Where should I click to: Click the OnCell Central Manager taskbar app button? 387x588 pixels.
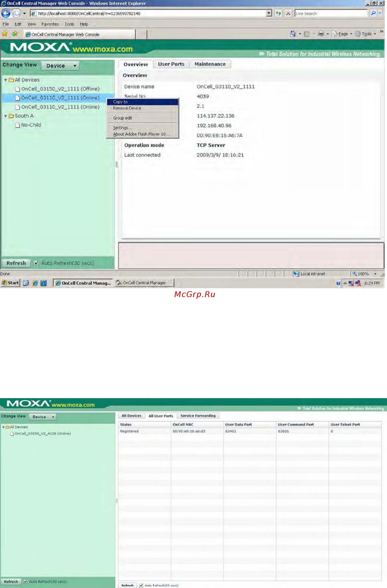(x=144, y=283)
